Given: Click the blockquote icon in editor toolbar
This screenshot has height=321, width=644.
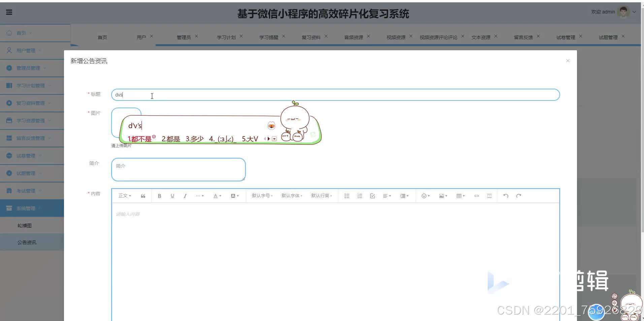Looking at the screenshot, I should (x=143, y=196).
